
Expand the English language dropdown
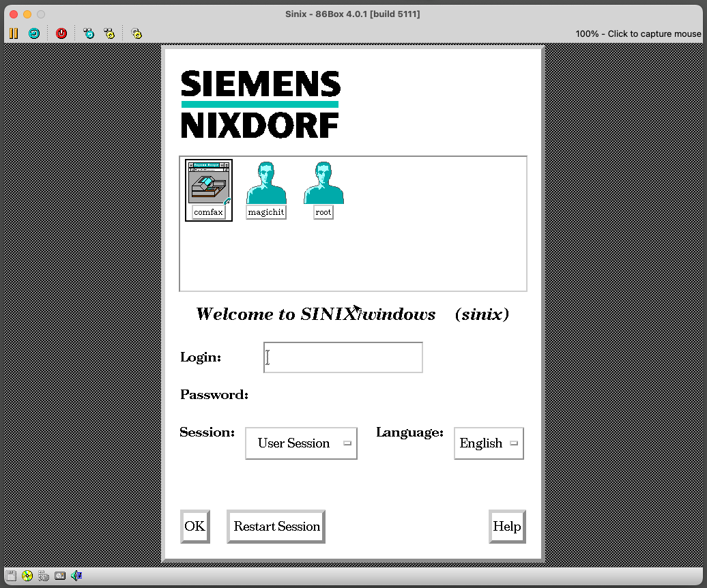pos(489,443)
